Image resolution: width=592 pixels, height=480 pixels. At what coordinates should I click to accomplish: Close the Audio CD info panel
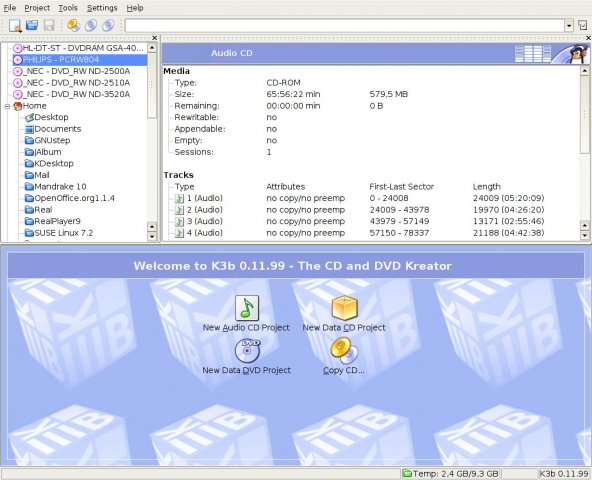tap(589, 38)
